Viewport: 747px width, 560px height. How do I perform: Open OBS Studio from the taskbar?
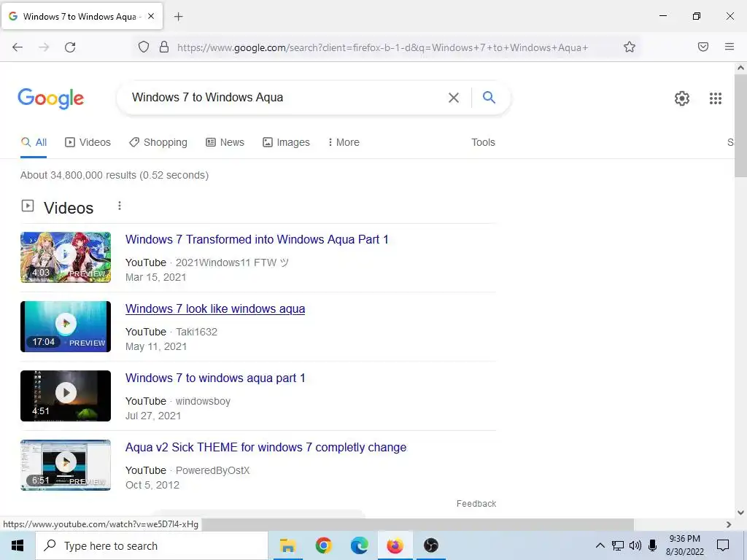coord(430,545)
